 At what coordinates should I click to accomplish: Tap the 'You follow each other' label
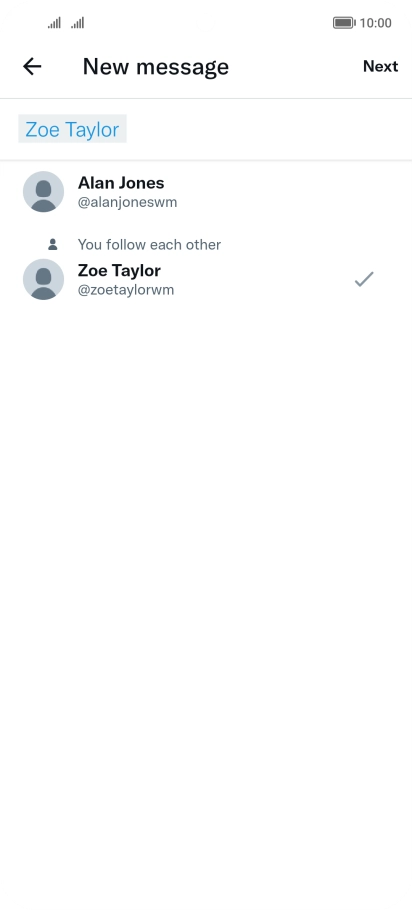point(149,244)
